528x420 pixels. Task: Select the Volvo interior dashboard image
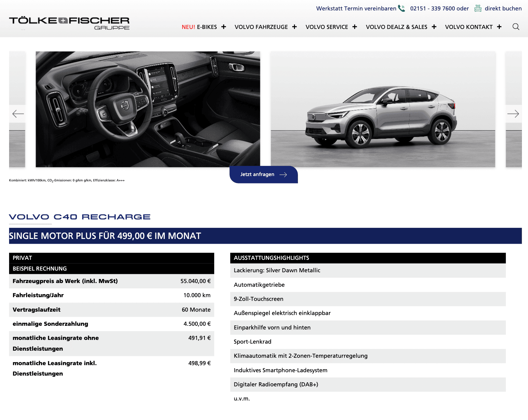(x=148, y=109)
